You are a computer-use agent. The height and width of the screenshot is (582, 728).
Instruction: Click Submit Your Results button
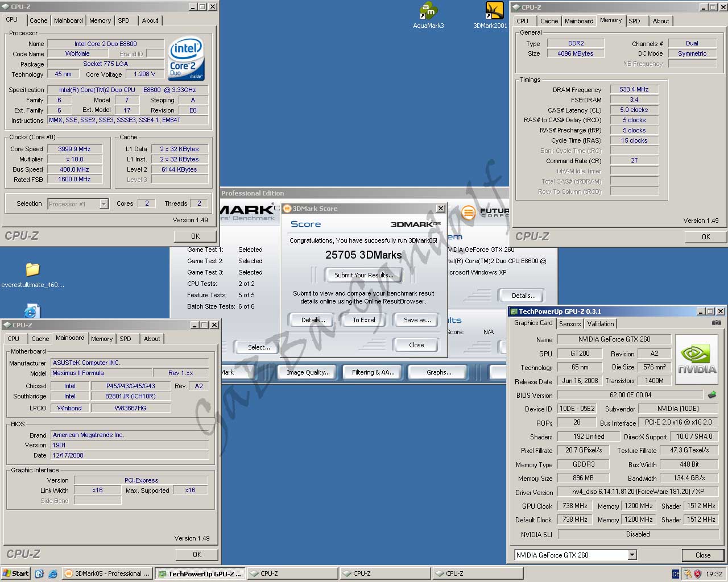[x=363, y=275]
